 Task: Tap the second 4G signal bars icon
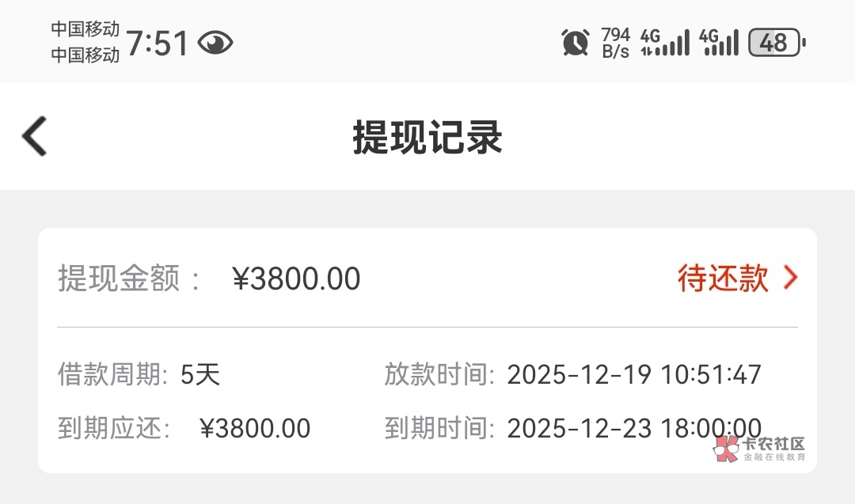720,42
